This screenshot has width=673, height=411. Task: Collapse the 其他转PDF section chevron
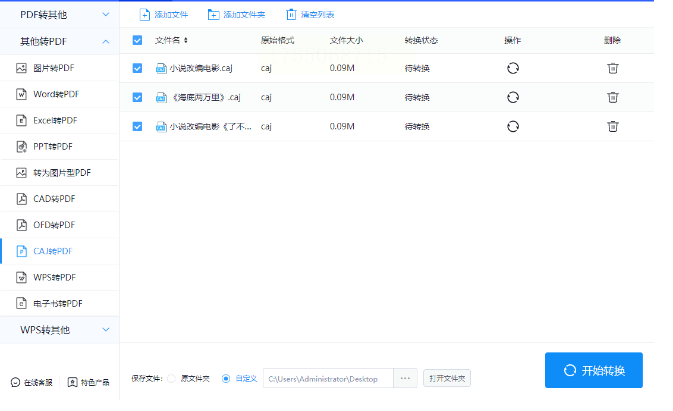click(106, 42)
